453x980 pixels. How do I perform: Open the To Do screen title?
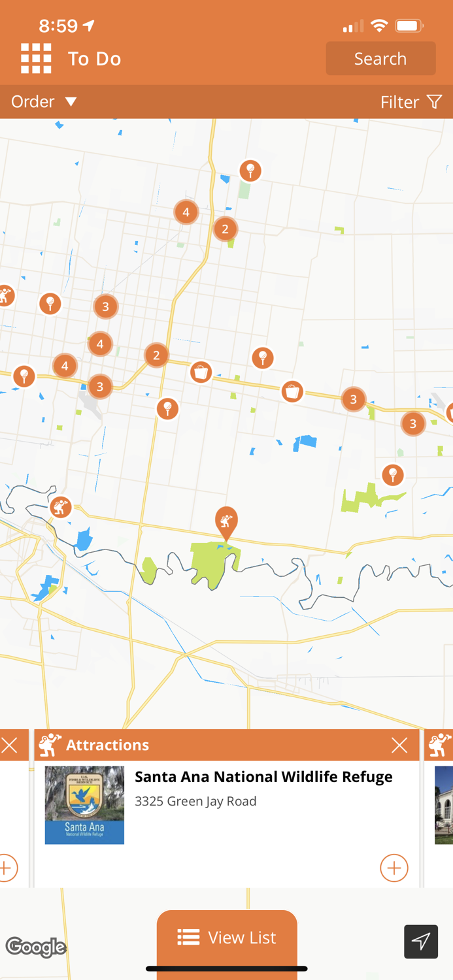[95, 59]
